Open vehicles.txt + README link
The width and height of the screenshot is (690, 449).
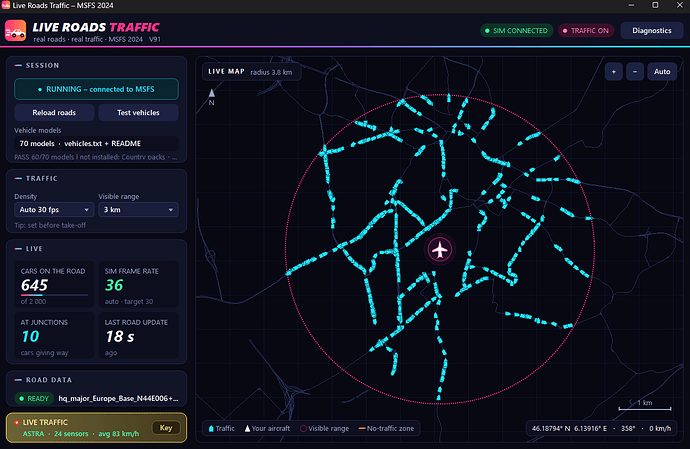tap(103, 144)
